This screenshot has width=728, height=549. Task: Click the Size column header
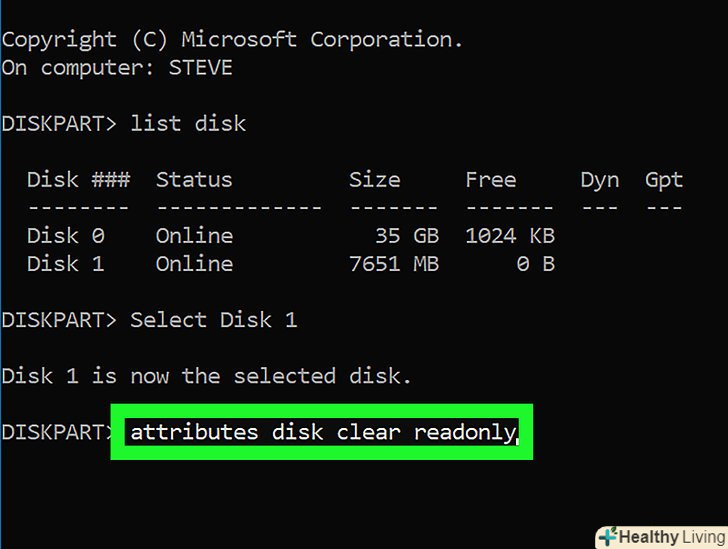coord(374,180)
